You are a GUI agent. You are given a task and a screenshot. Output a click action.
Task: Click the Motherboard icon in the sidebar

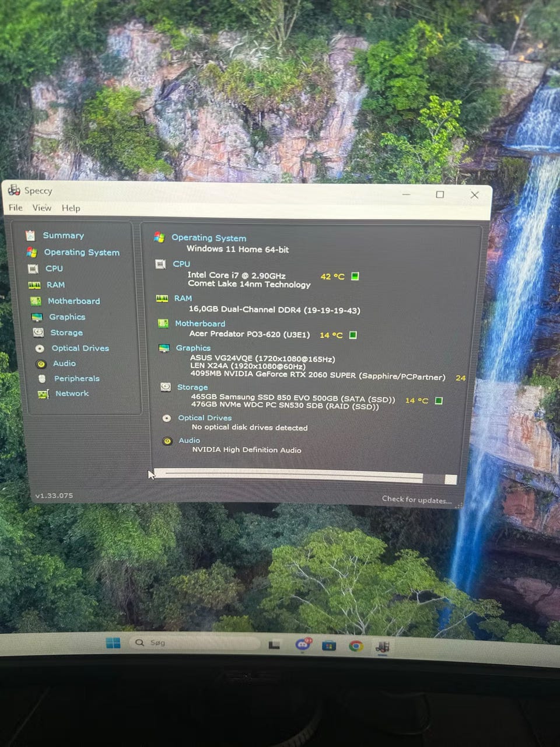tap(36, 301)
